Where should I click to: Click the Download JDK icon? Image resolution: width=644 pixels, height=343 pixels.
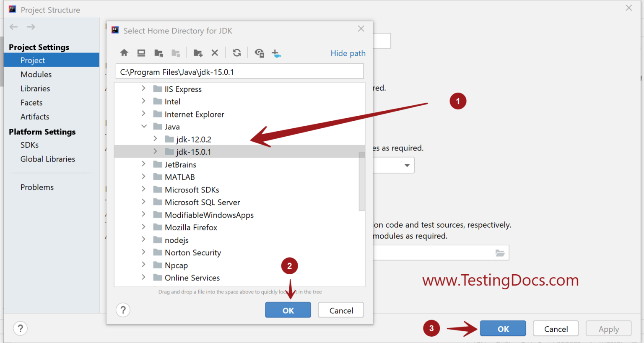pos(276,53)
